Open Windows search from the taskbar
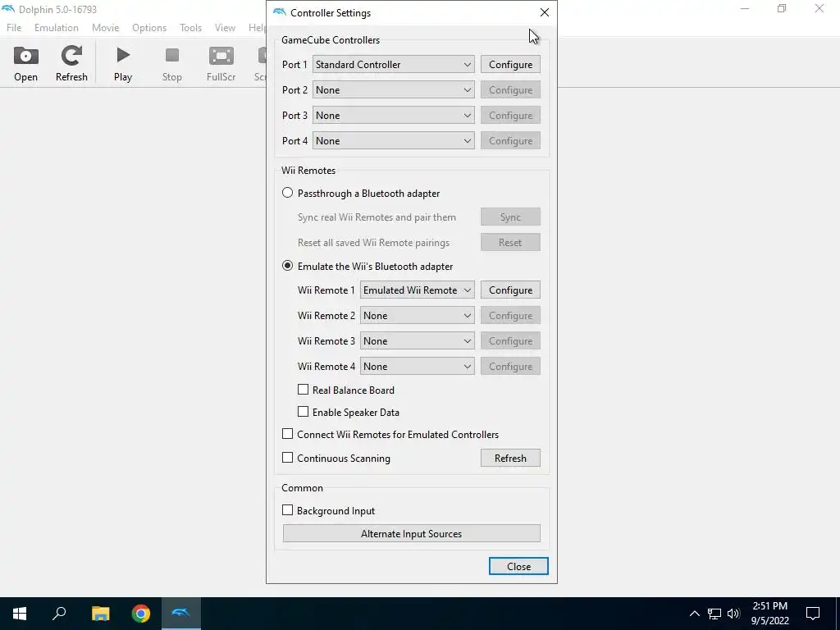Viewport: 840px width, 630px height. (x=59, y=614)
